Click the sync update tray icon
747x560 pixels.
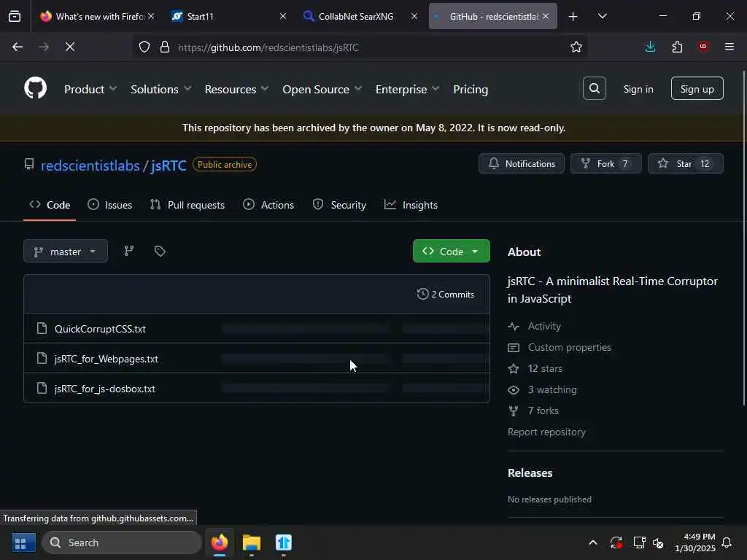(x=616, y=542)
